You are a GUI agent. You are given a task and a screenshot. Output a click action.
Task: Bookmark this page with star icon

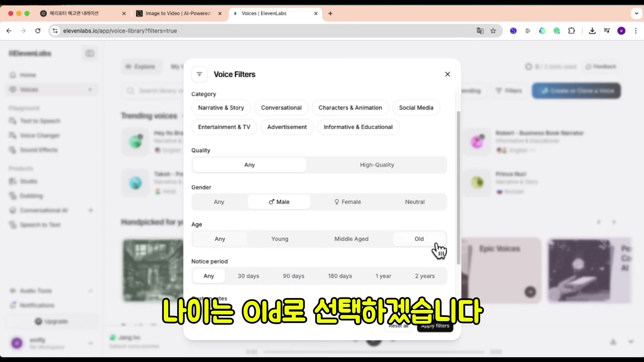(493, 31)
